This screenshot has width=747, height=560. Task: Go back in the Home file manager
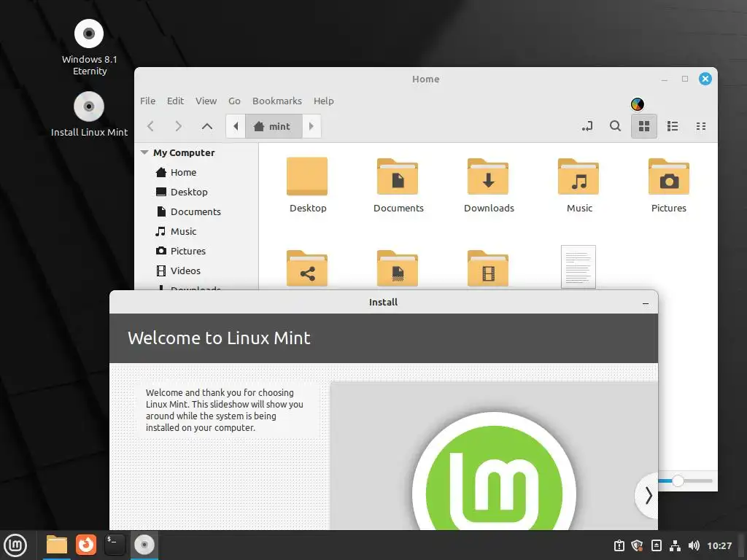tap(150, 126)
